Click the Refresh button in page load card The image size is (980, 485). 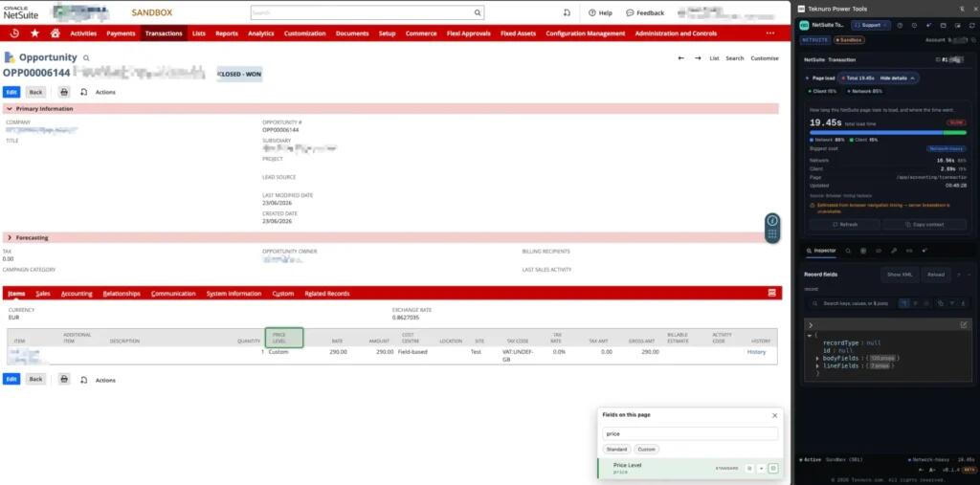pos(844,225)
